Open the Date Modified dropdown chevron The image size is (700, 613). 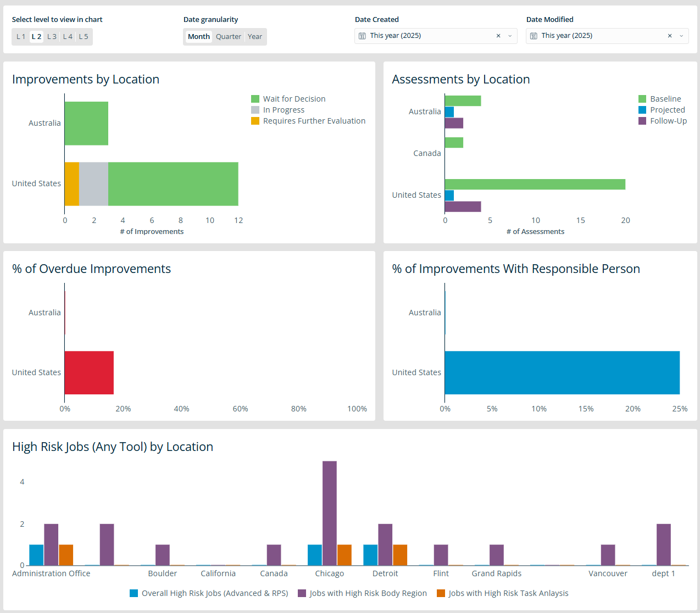pyautogui.click(x=681, y=36)
